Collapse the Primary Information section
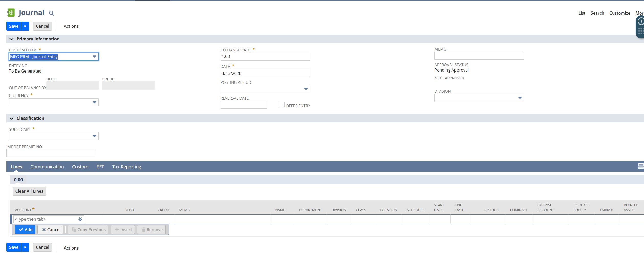The width and height of the screenshot is (644, 260). tap(12, 39)
